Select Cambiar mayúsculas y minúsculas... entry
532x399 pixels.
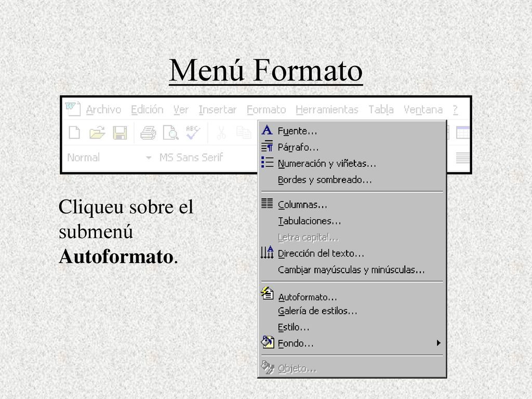(x=352, y=270)
